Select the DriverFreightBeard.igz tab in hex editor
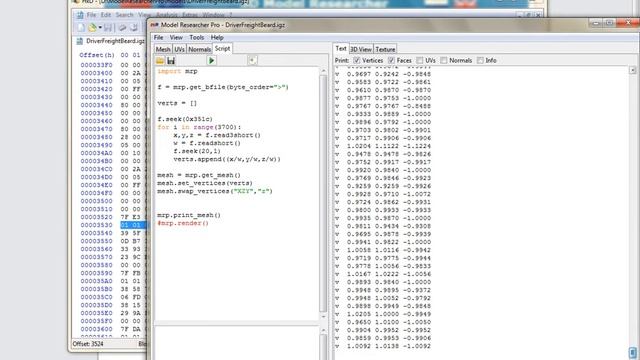This screenshot has height=360, width=640. tap(111, 41)
